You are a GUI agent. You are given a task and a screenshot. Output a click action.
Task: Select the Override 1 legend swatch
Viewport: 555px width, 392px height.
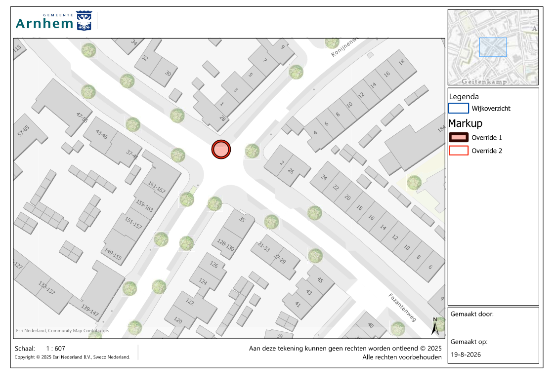tap(458, 137)
